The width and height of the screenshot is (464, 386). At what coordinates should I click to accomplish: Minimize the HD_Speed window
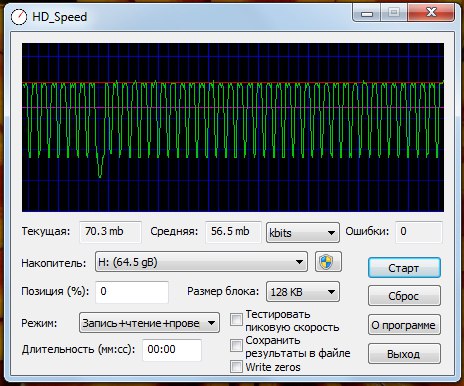click(367, 13)
